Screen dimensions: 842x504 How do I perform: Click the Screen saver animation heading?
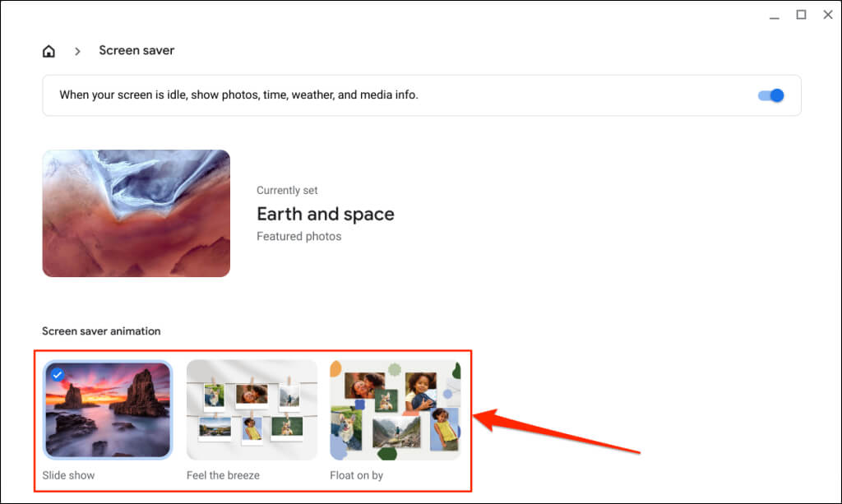click(x=101, y=331)
